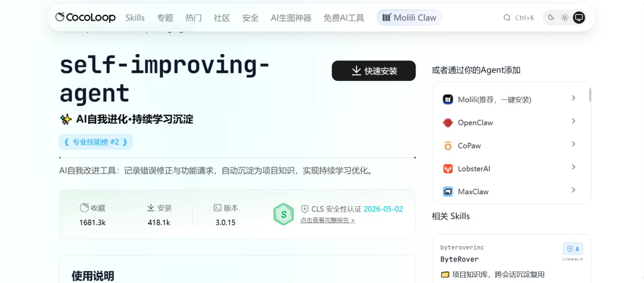Click the sparkle icon beside AI自我进化
644x283 pixels.
[x=66, y=119]
